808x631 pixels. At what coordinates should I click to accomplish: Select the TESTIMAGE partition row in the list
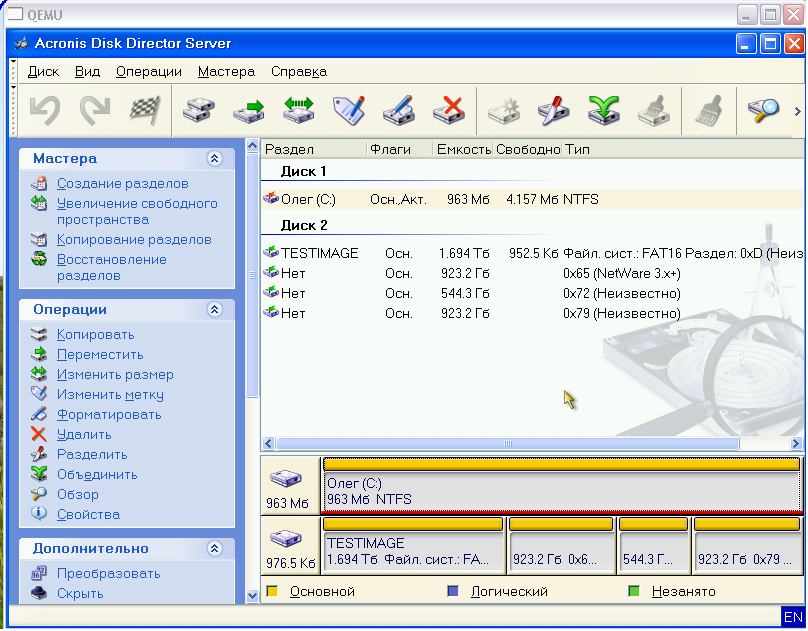[319, 254]
